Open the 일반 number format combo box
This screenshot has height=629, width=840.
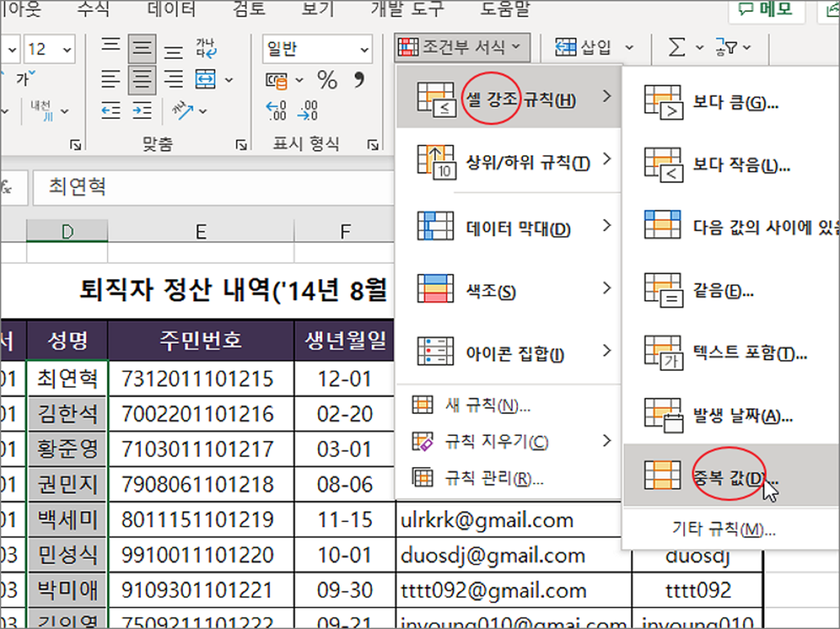pos(317,50)
